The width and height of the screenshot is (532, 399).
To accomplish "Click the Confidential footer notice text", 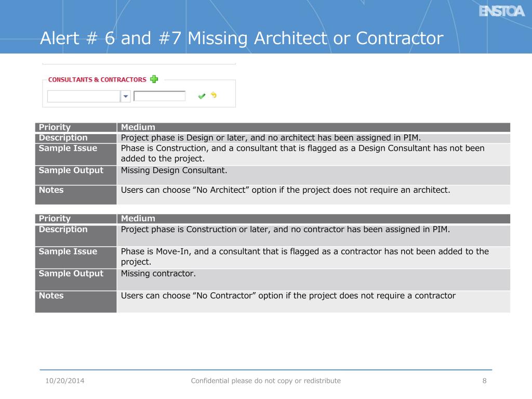I will 265,381.
